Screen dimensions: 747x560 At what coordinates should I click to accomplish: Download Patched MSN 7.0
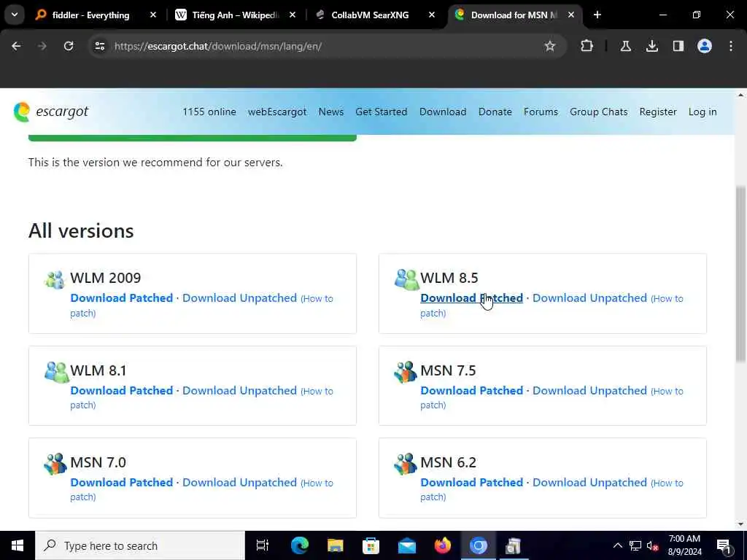tap(122, 483)
